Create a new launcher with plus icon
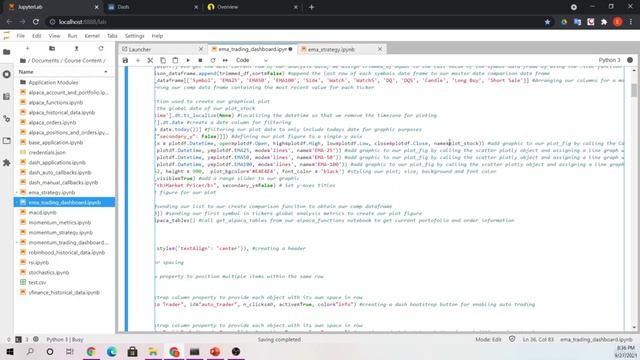Image resolution: width=640 pixels, height=360 pixels. [27, 49]
